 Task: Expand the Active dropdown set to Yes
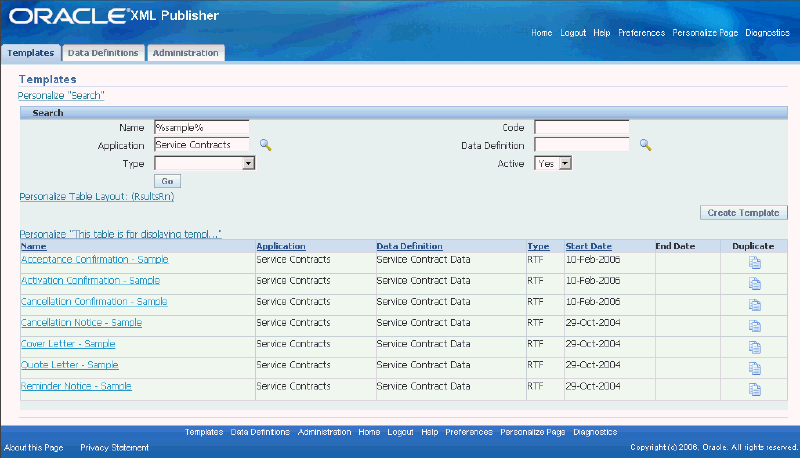[x=565, y=163]
